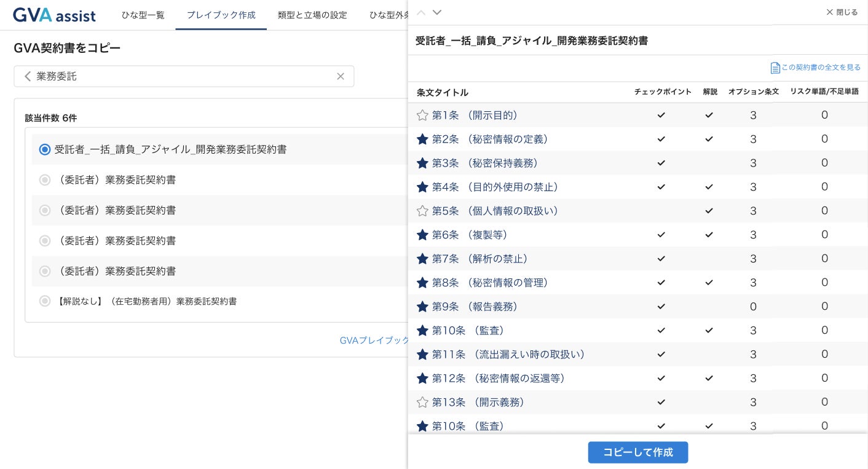868x469 pixels.
Task: Go to the next contract with down chevron
Action: (x=437, y=12)
